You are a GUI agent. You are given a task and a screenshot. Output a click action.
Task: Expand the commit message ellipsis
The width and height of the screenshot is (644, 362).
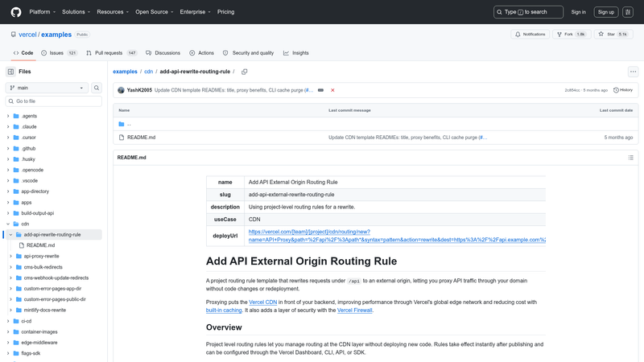[320, 90]
